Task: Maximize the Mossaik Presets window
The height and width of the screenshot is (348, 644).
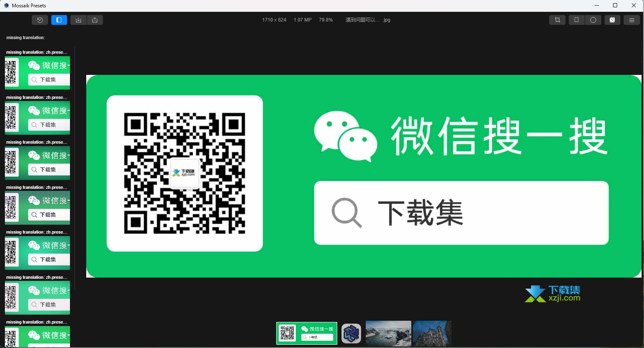Action: click(x=615, y=6)
